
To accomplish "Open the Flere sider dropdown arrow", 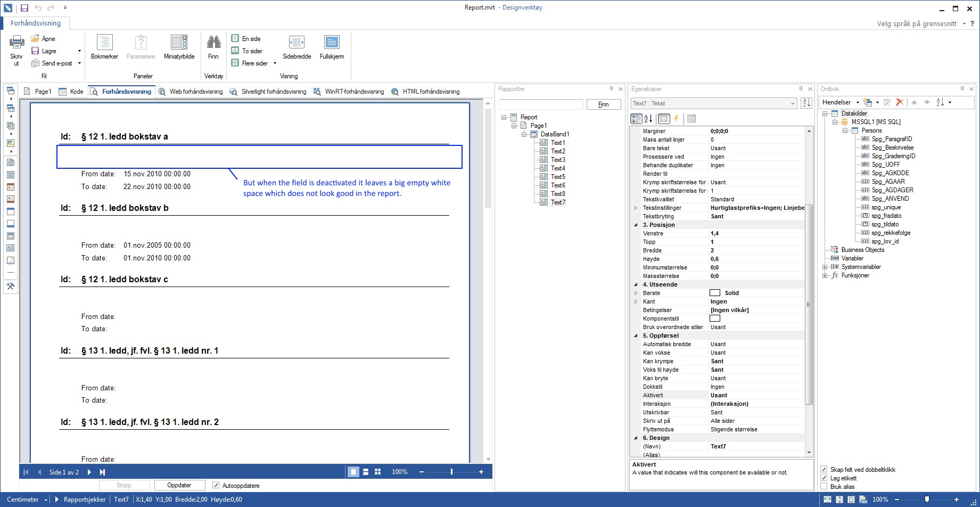I will pos(275,63).
